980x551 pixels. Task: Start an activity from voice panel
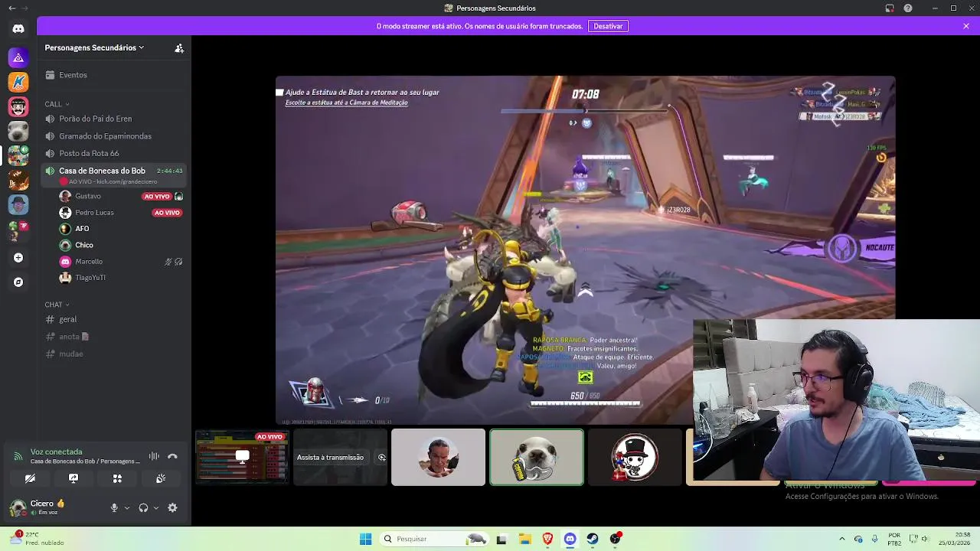117,478
